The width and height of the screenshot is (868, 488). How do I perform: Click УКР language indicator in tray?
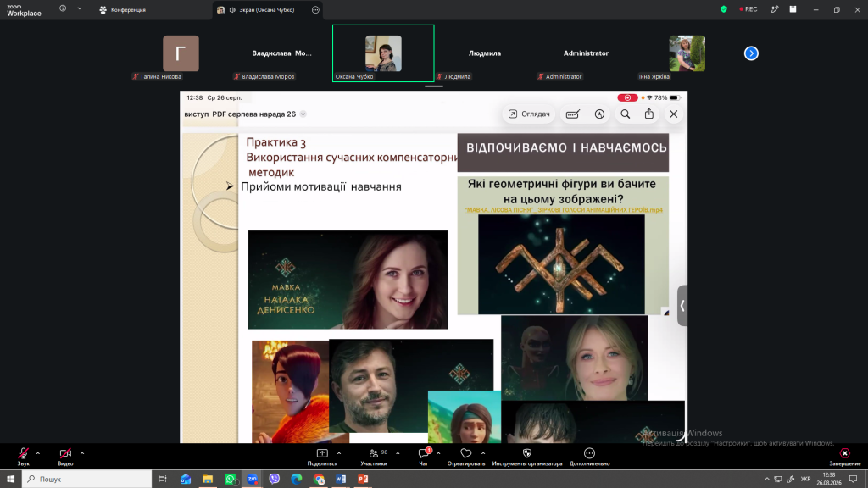(806, 480)
